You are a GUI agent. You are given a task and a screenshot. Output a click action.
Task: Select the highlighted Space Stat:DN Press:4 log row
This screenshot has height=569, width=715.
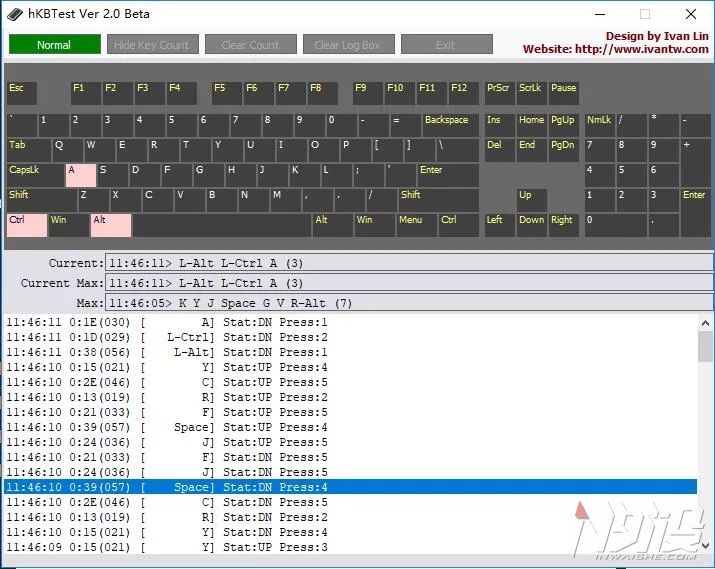pos(350,487)
